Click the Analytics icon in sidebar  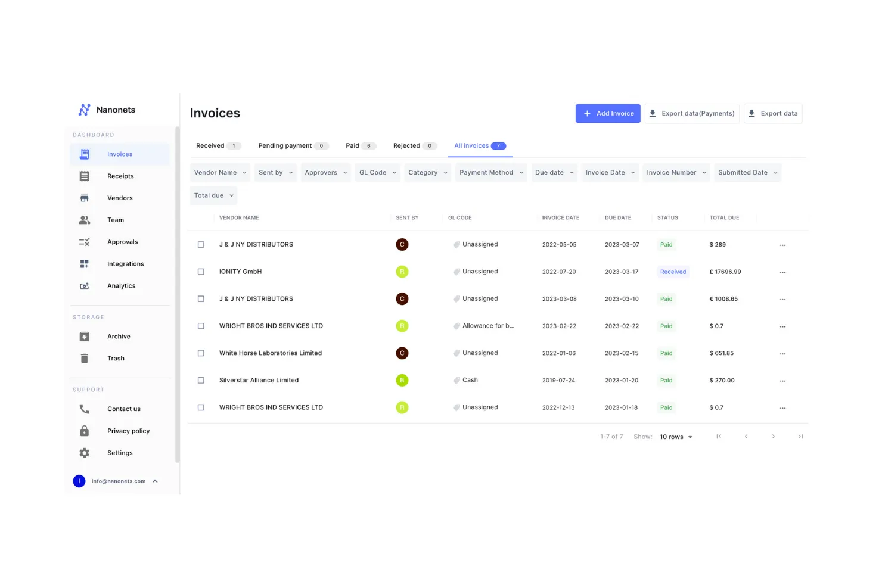point(85,286)
